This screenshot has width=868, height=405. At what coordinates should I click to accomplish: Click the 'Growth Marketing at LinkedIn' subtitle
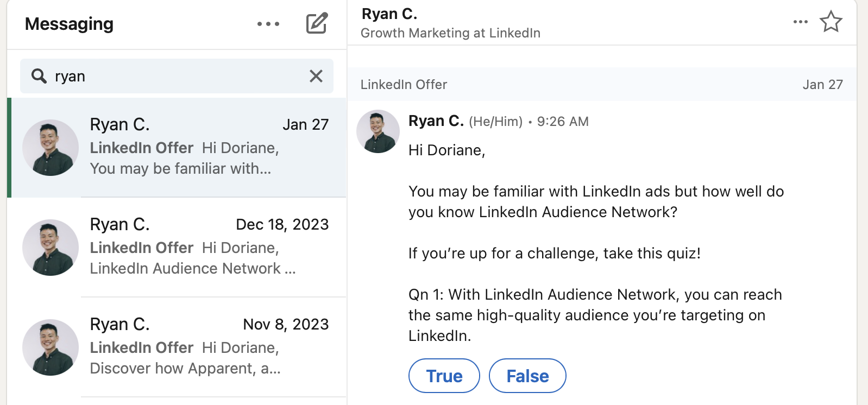450,33
